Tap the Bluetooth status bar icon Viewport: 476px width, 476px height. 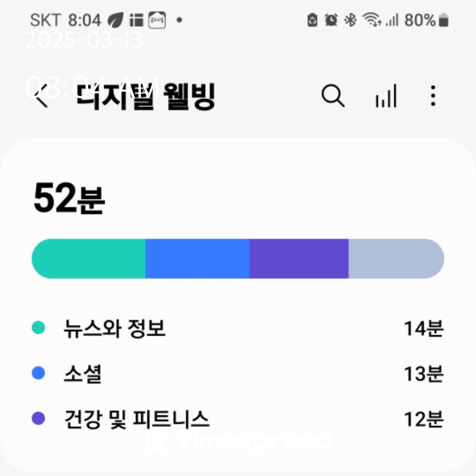pyautogui.click(x=350, y=20)
